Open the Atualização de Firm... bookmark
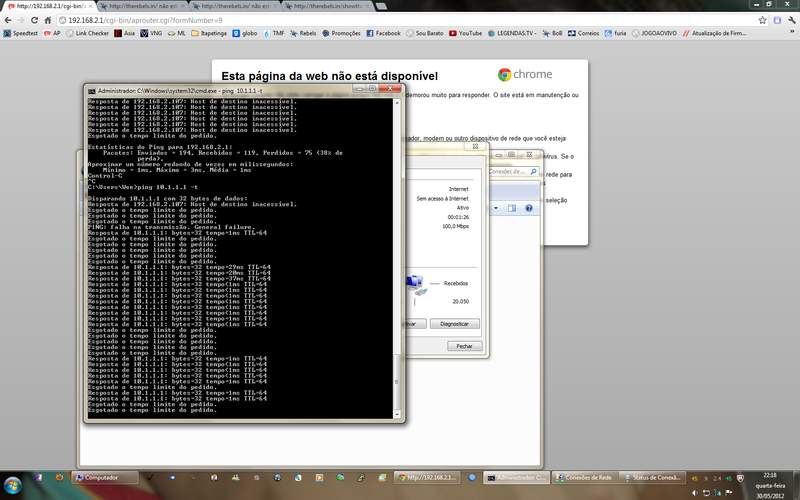Screen dimensions: 800x500 tap(714, 33)
